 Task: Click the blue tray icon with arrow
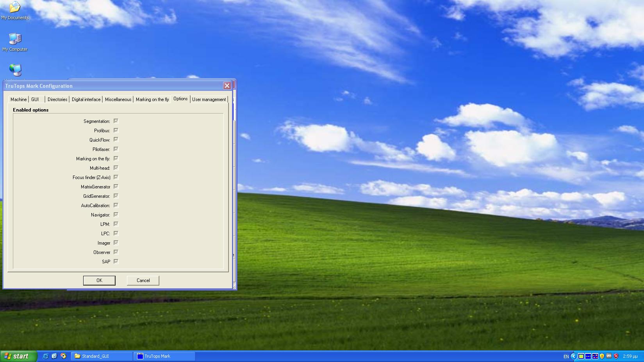click(588, 356)
